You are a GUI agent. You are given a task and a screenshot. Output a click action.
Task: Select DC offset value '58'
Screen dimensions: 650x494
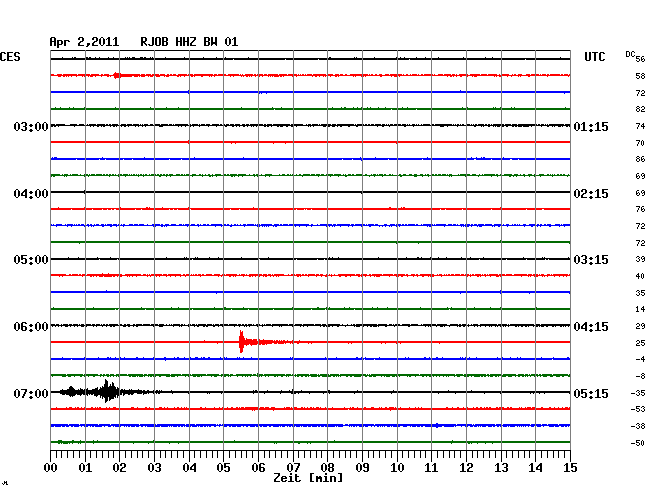pos(640,76)
